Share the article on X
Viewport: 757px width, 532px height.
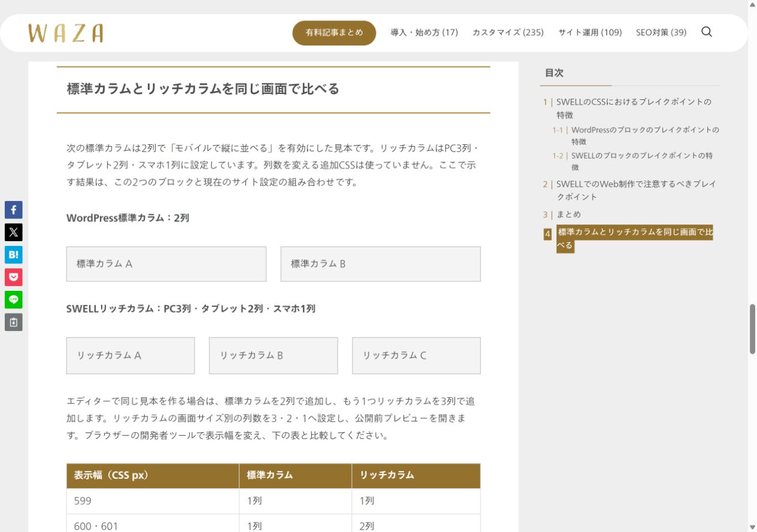14,232
